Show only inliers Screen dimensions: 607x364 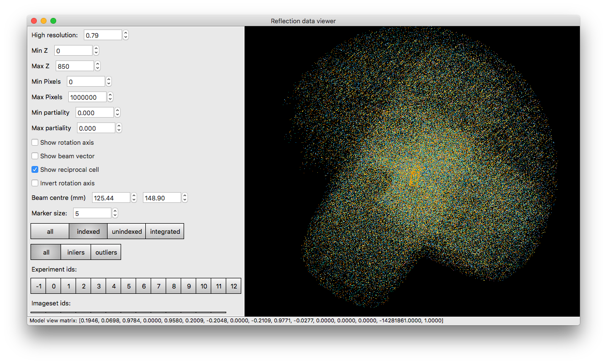click(x=76, y=252)
